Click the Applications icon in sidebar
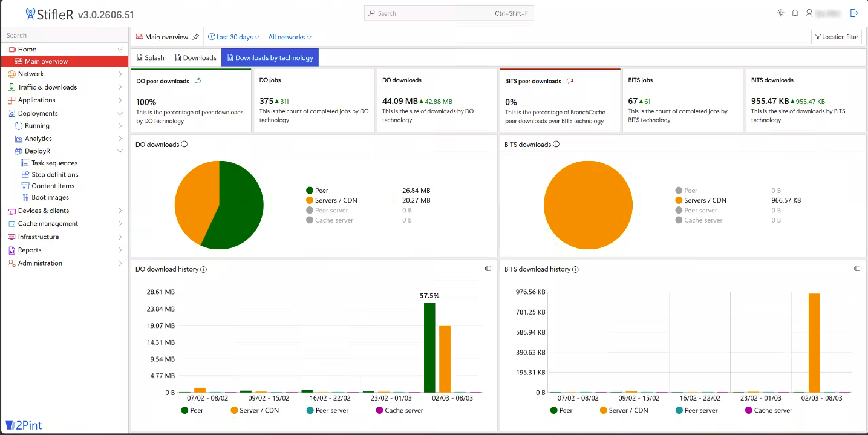 point(11,100)
